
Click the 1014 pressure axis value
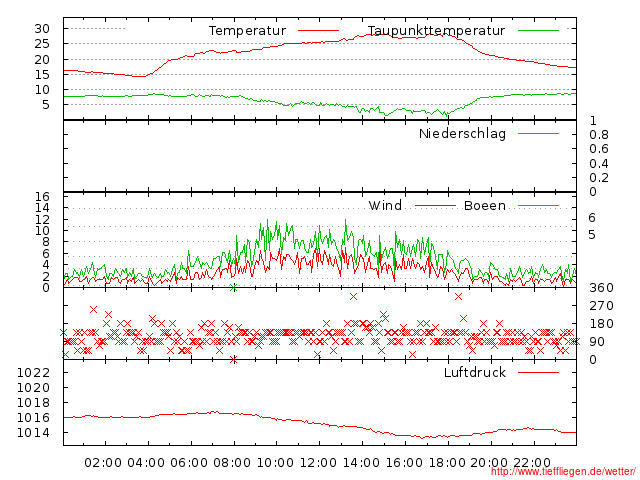33,433
